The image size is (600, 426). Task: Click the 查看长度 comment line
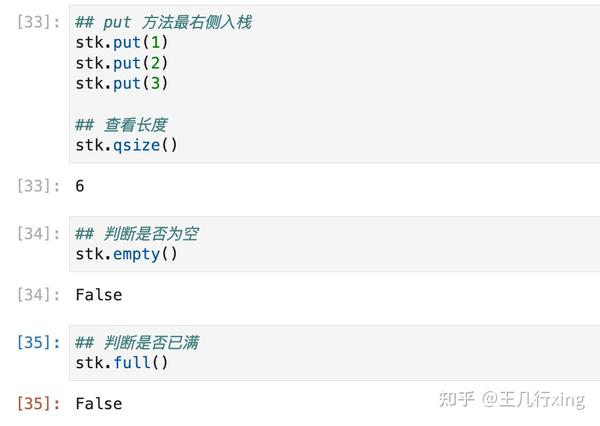121,125
